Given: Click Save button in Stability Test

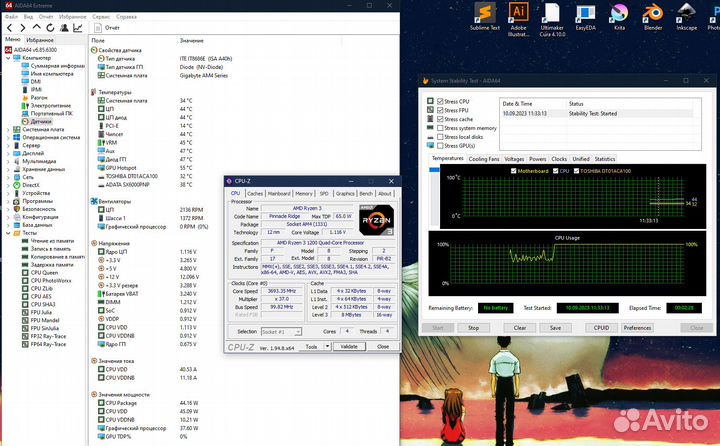Looking at the screenshot, I should 555,328.
